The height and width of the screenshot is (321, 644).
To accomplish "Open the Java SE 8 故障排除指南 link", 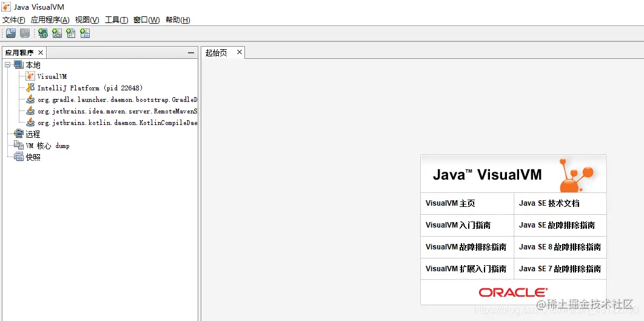I will [560, 246].
